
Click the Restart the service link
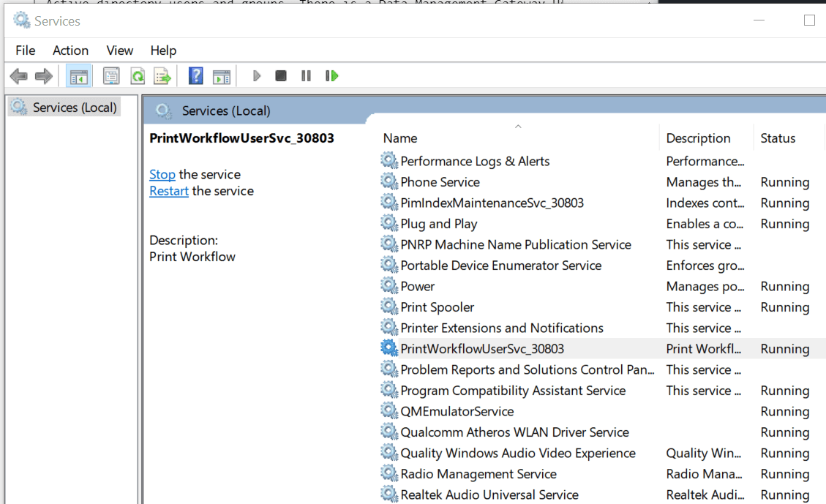coord(168,191)
